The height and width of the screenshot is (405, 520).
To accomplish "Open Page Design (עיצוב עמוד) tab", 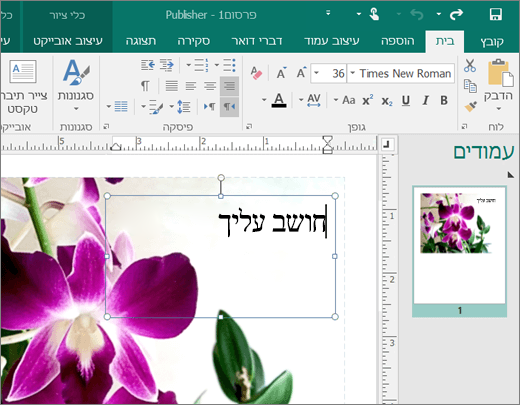I will click(332, 41).
